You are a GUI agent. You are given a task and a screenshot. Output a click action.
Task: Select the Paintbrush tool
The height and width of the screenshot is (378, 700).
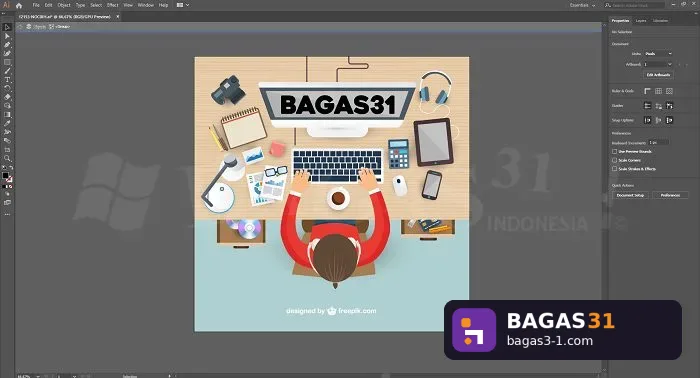[x=7, y=71]
